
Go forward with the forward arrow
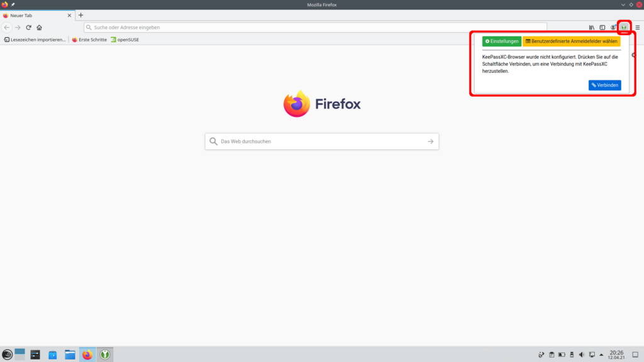[18, 28]
